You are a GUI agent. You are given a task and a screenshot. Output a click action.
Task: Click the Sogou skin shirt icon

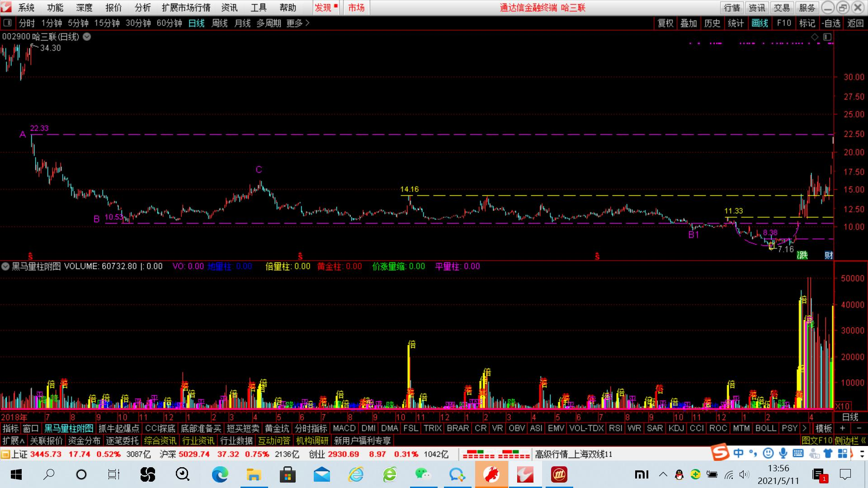coord(828,453)
